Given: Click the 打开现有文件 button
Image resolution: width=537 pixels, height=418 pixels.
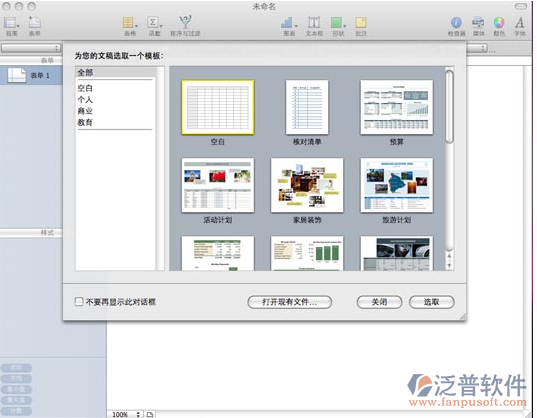Looking at the screenshot, I should tap(290, 302).
